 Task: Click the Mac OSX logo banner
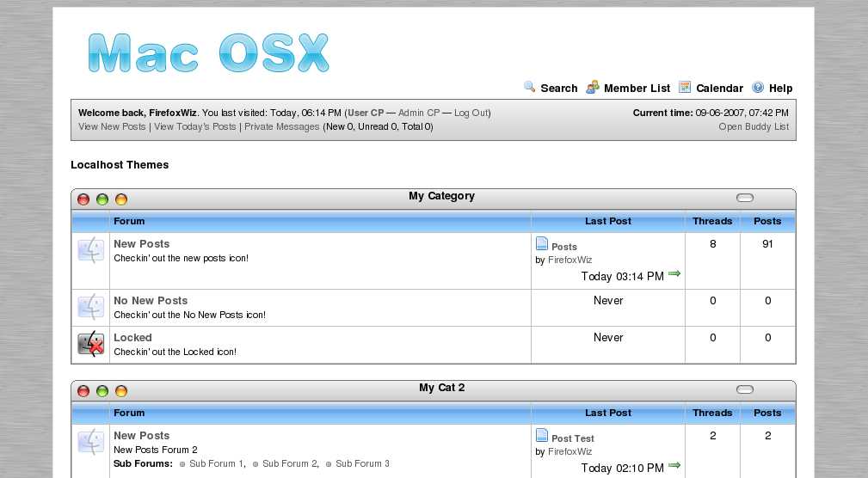(208, 53)
